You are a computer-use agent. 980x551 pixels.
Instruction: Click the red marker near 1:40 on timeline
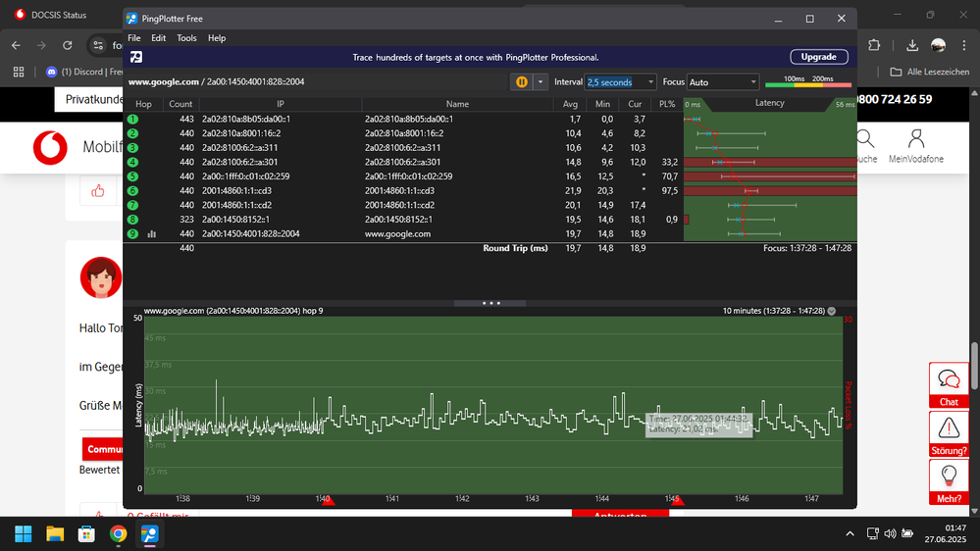pyautogui.click(x=328, y=500)
